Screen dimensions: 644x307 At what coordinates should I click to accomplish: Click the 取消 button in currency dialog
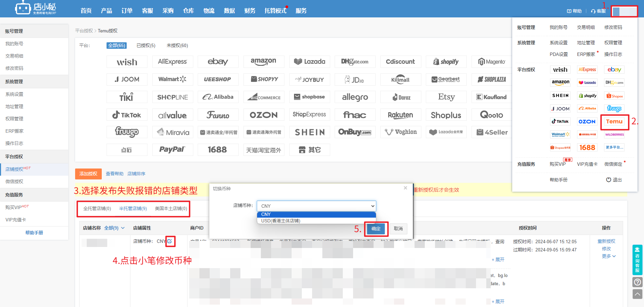click(x=398, y=229)
